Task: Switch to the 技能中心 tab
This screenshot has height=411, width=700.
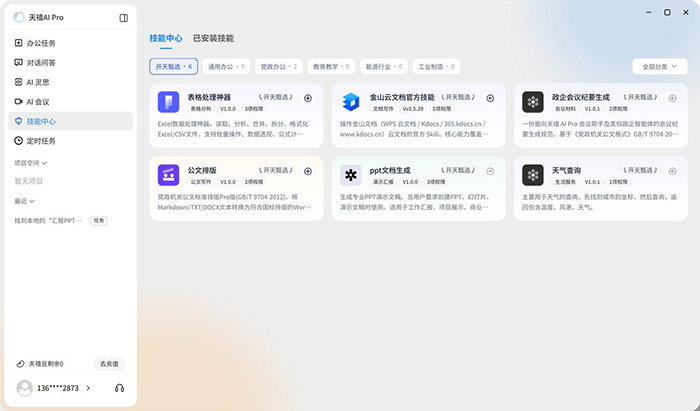Action: pos(166,38)
